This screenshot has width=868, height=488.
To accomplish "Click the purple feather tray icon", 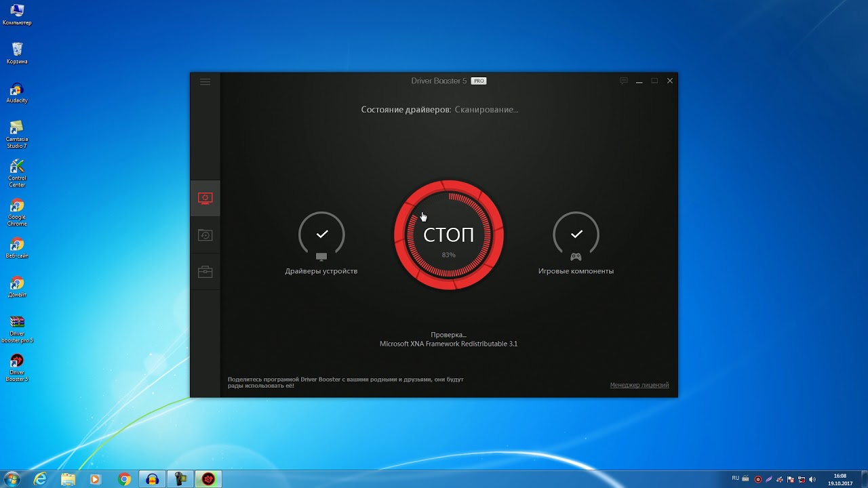I will [769, 479].
